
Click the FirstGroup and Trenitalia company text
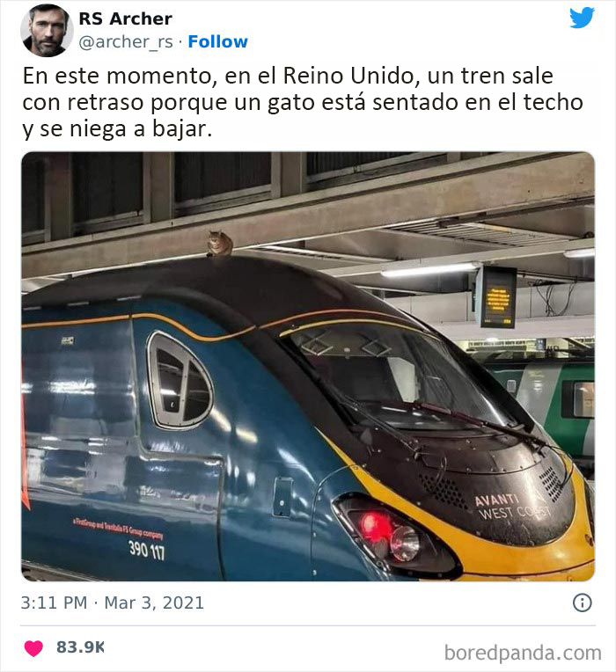118,529
